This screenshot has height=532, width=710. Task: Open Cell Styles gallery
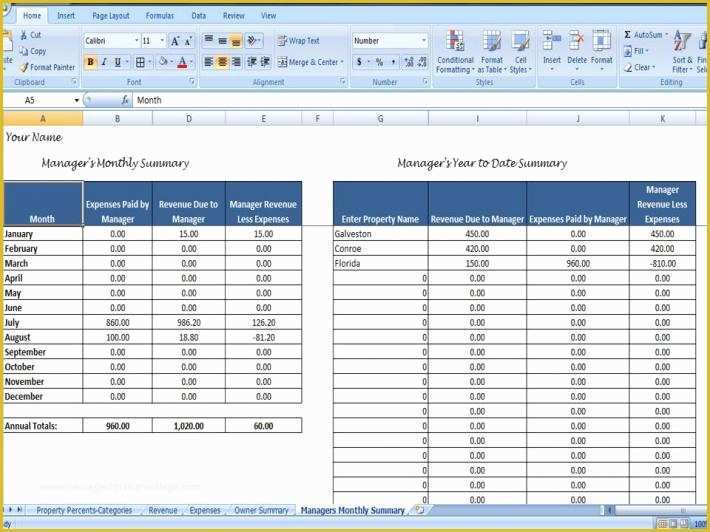pos(521,52)
